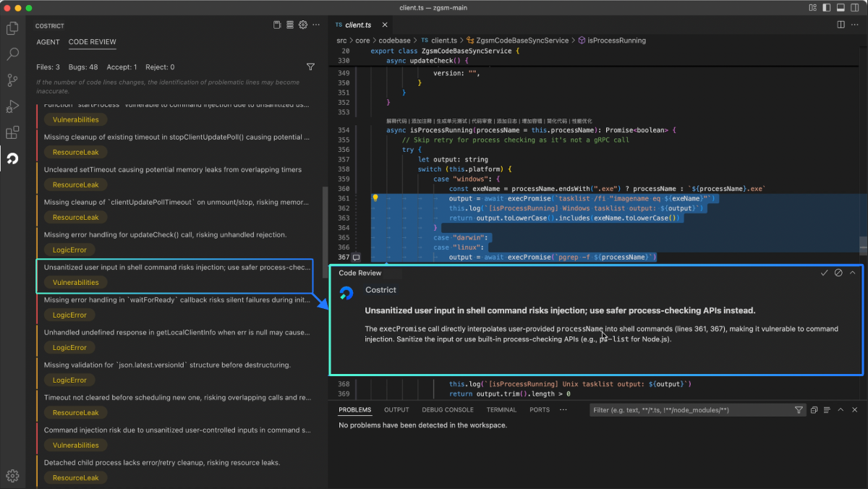Image resolution: width=868 pixels, height=489 pixels.
Task: Click isProcessRunning in the breadcrumb
Action: tap(616, 41)
